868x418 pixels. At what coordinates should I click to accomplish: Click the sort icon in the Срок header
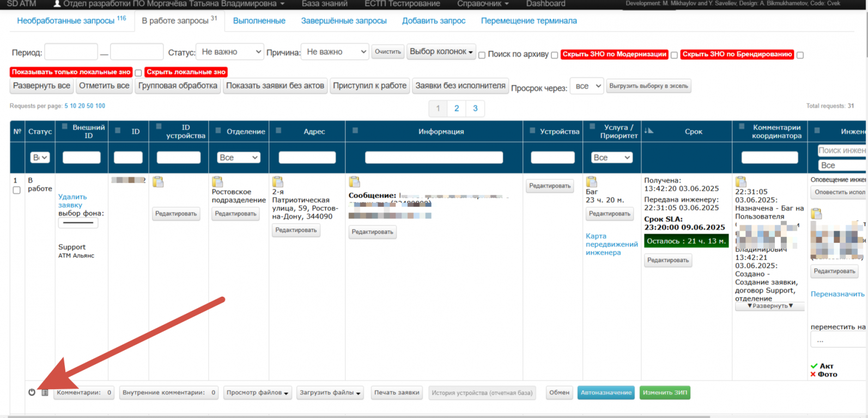pos(649,131)
